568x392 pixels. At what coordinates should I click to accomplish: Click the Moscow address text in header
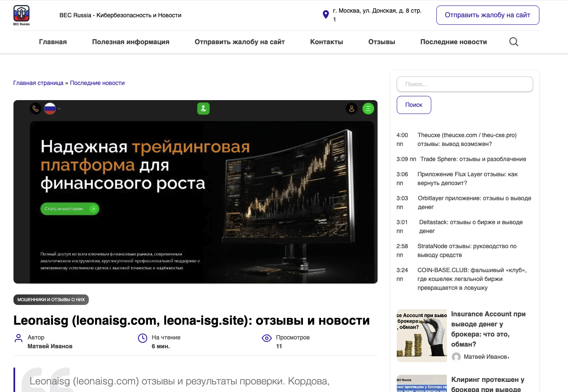[x=377, y=15]
